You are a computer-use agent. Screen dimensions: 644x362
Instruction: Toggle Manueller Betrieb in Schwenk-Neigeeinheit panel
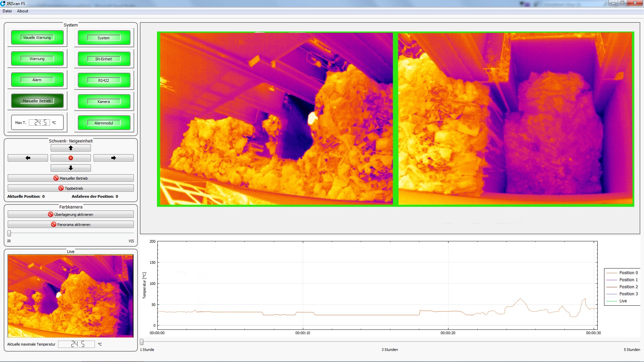[x=70, y=178]
